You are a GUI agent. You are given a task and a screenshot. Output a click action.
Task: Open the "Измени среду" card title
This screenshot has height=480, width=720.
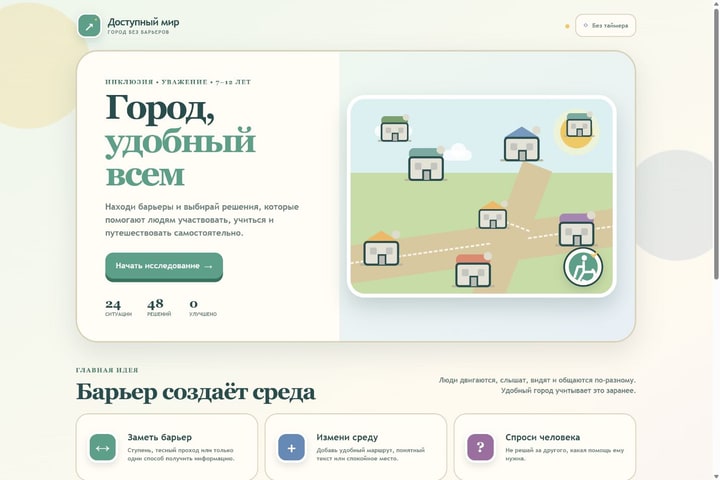point(347,437)
